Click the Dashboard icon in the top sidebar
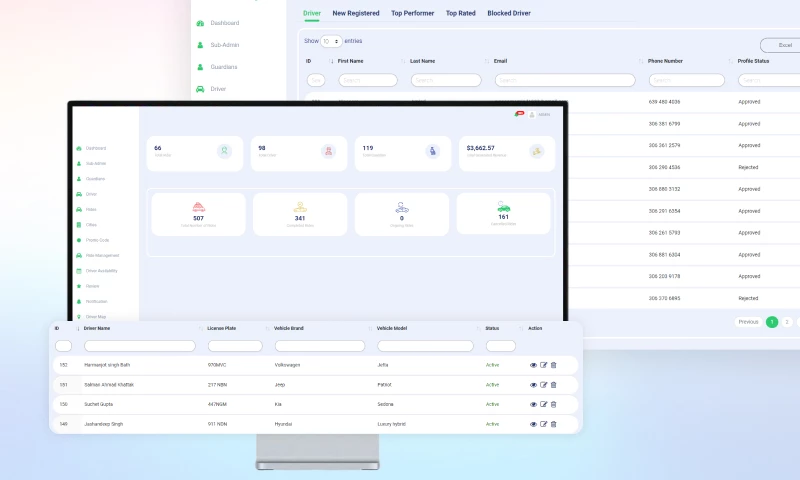The image size is (800, 480). (200, 23)
